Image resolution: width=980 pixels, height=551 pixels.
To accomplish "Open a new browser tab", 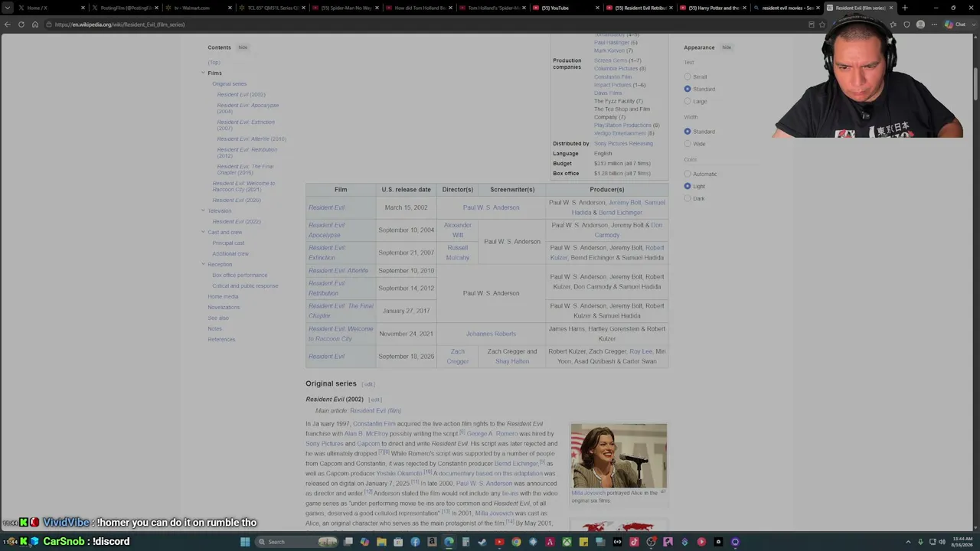I will 905,8.
